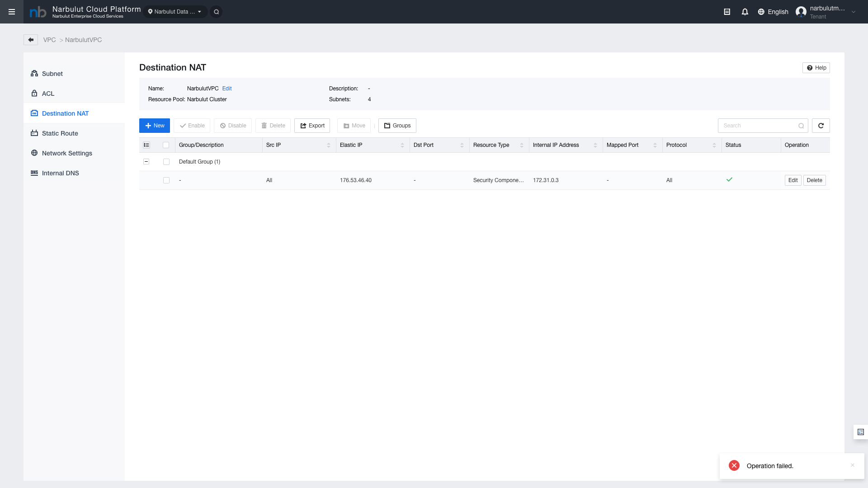The width and height of the screenshot is (868, 488).
Task: Click the Internal DNS icon
Action: (34, 173)
